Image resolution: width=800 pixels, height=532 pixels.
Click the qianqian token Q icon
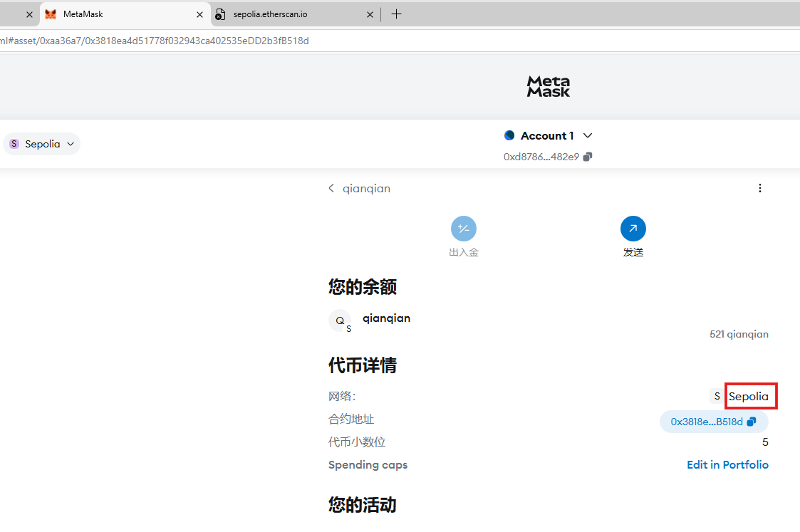click(x=340, y=320)
